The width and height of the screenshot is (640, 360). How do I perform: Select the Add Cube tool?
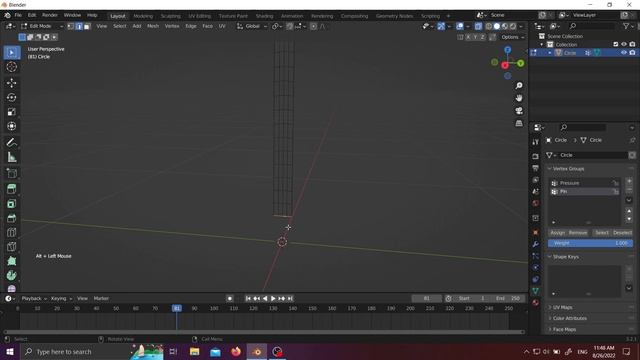tap(11, 173)
